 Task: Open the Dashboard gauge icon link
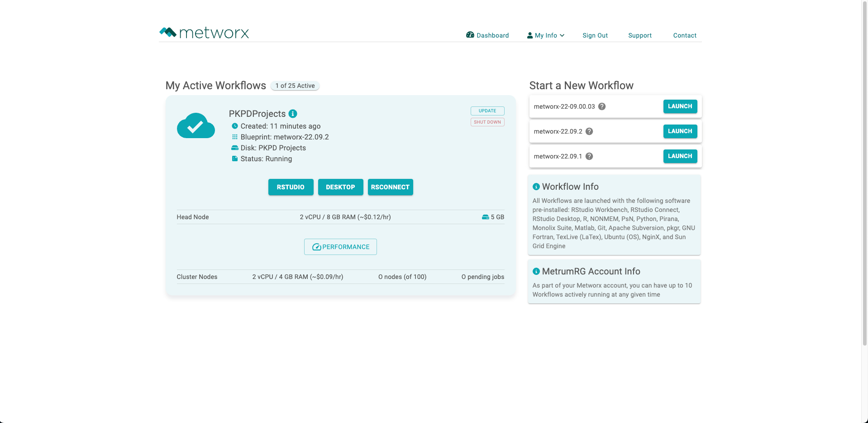point(470,35)
